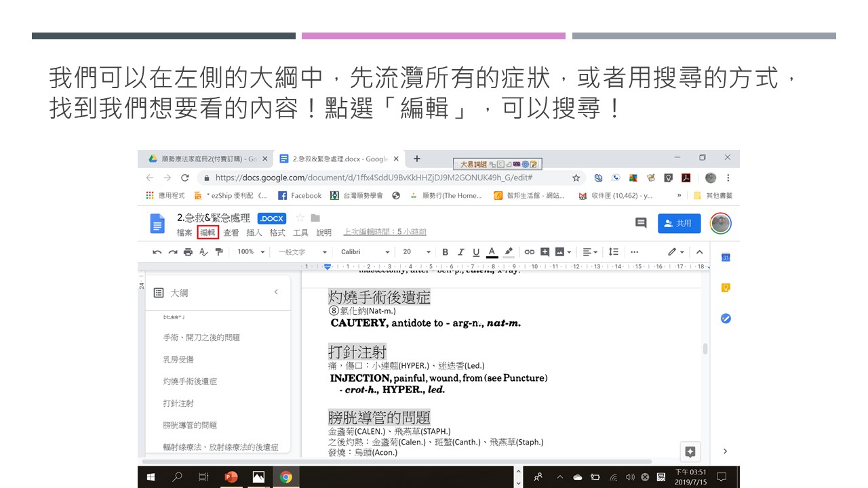Image resolution: width=868 pixels, height=488 pixels.
Task: Open the 一般文字 paragraph style dropdown
Action: pyautogui.click(x=302, y=251)
